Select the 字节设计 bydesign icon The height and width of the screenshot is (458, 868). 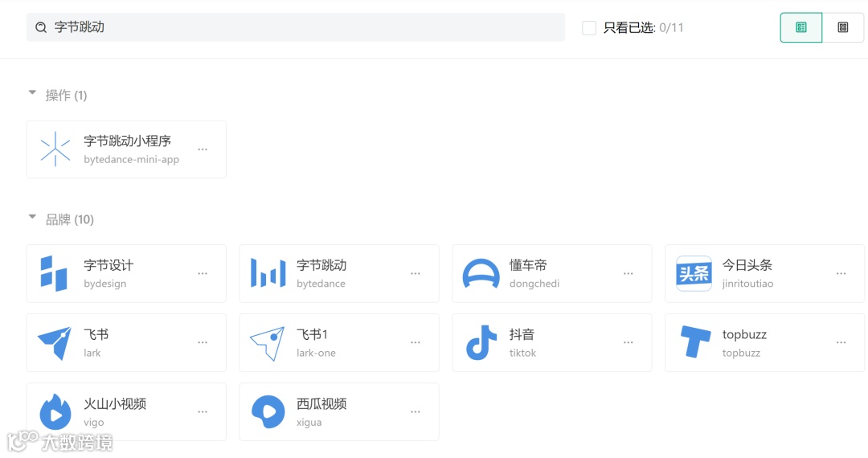pyautogui.click(x=54, y=273)
